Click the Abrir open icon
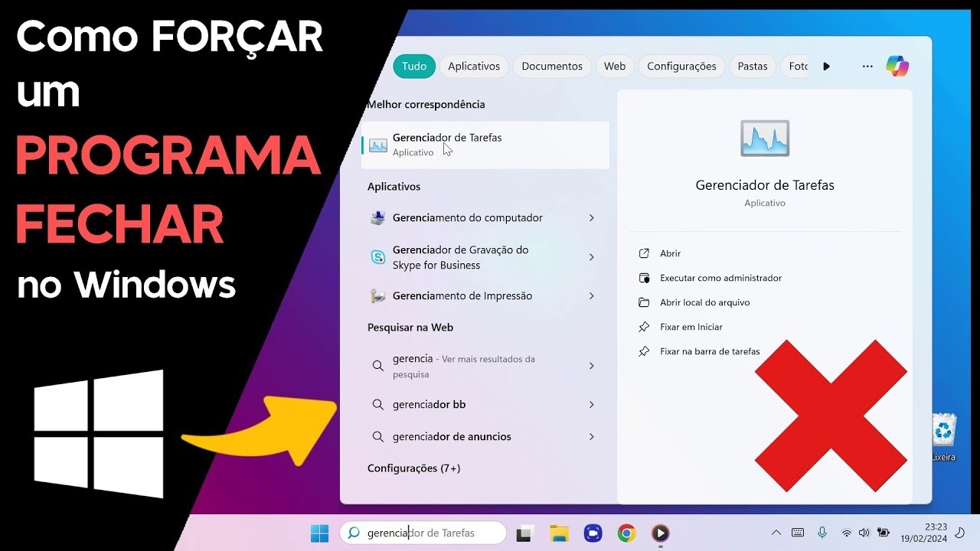This screenshot has height=551, width=980. click(x=644, y=253)
